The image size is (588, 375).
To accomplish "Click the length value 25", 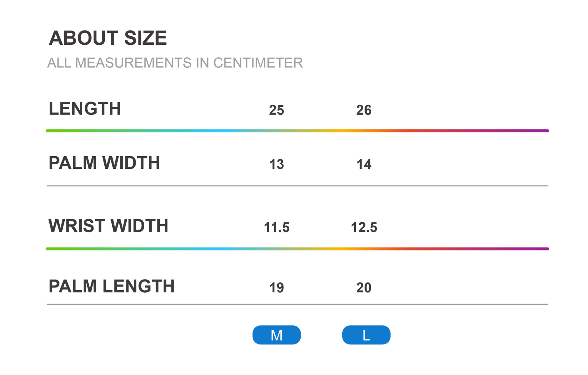I will [x=276, y=110].
